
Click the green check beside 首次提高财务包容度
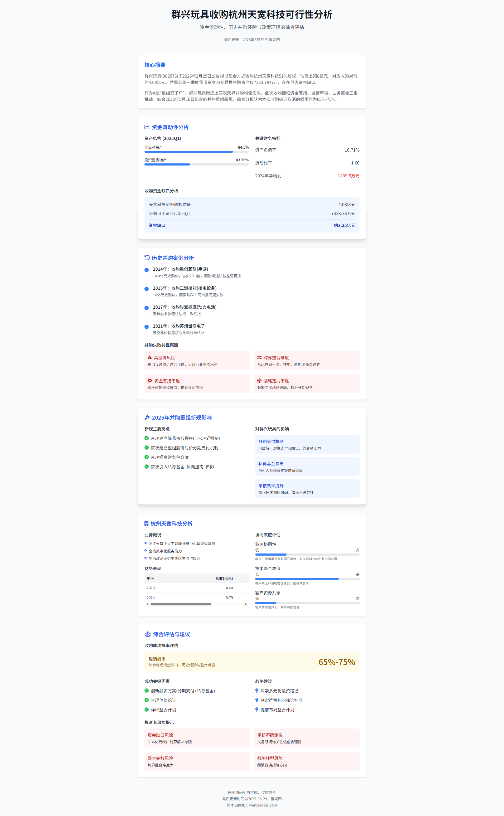[x=146, y=457]
